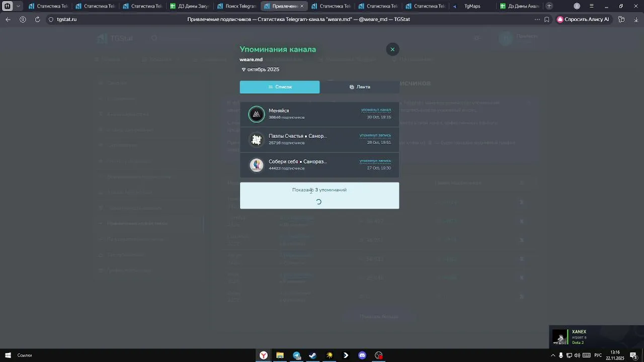The height and width of the screenshot is (362, 644).
Task: Click the microphone tray icon
Action: coord(561,355)
